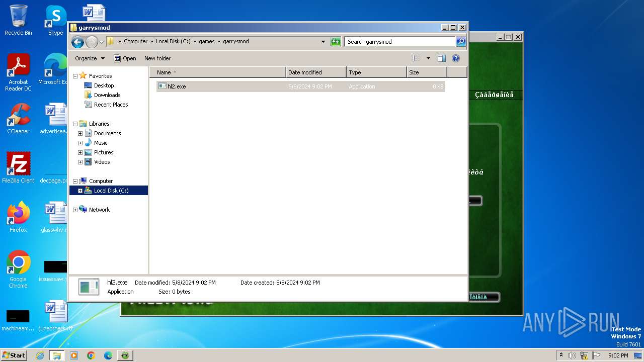Go back with the Explorer Back arrow

[x=77, y=42]
